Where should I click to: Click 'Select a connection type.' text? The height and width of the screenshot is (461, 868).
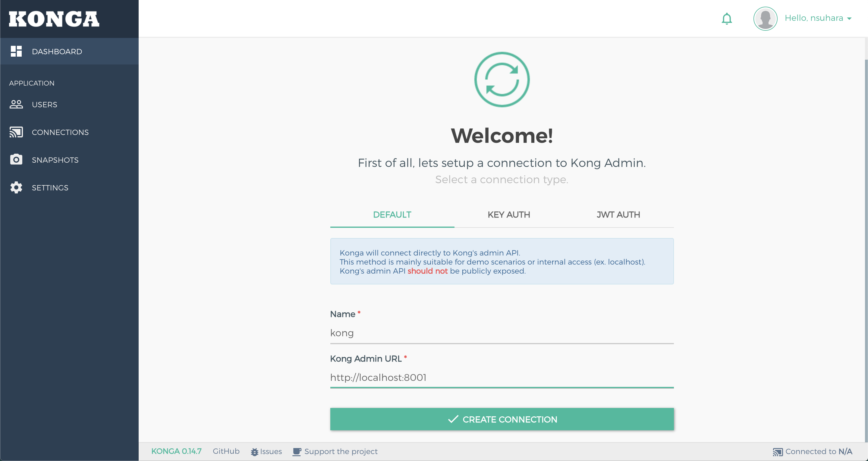coord(502,180)
